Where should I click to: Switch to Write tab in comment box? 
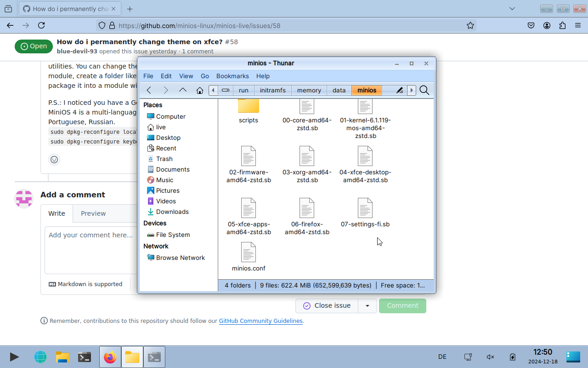coord(57,213)
